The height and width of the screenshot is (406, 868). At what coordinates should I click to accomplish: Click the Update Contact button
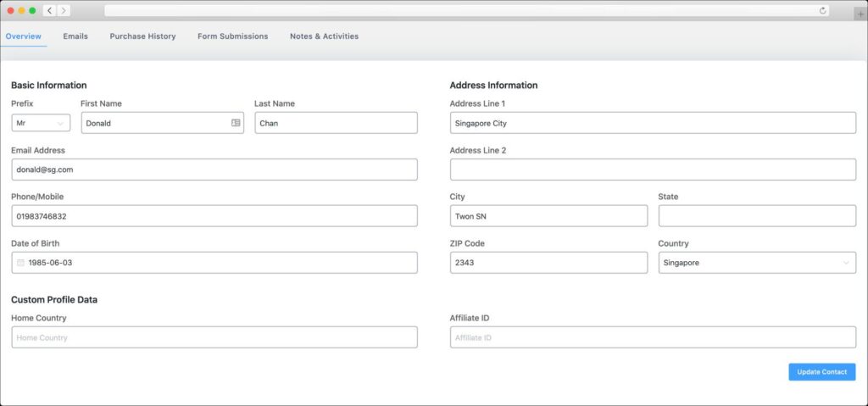click(x=822, y=372)
